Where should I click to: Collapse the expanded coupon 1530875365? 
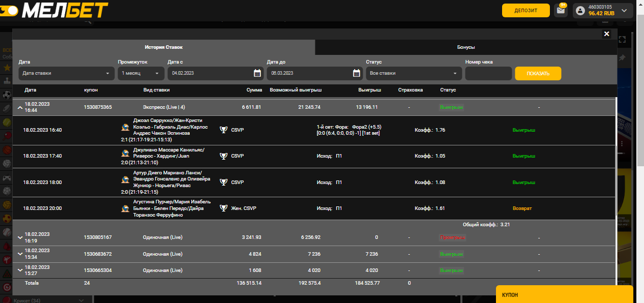pyautogui.click(x=20, y=107)
